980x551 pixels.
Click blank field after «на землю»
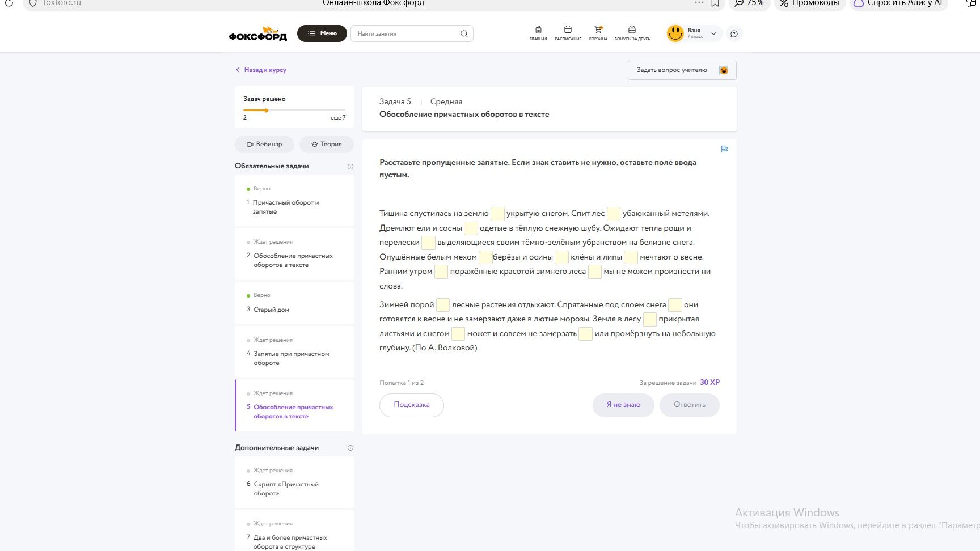point(497,214)
